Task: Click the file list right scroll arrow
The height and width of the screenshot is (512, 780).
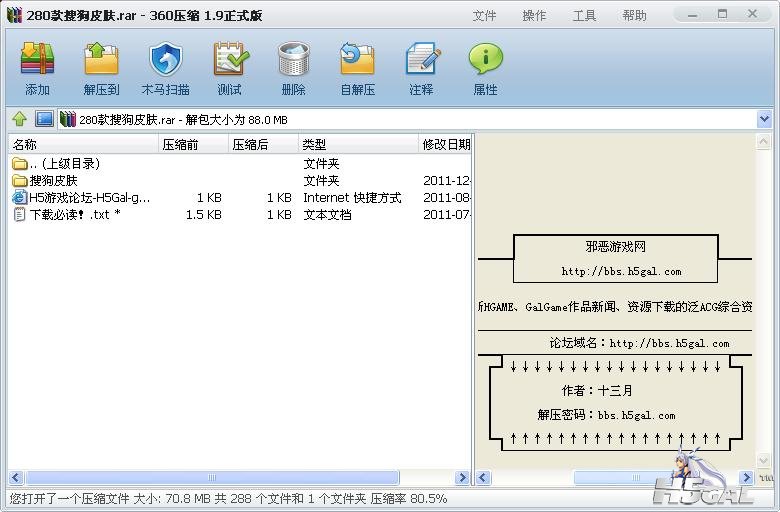Action: 462,478
